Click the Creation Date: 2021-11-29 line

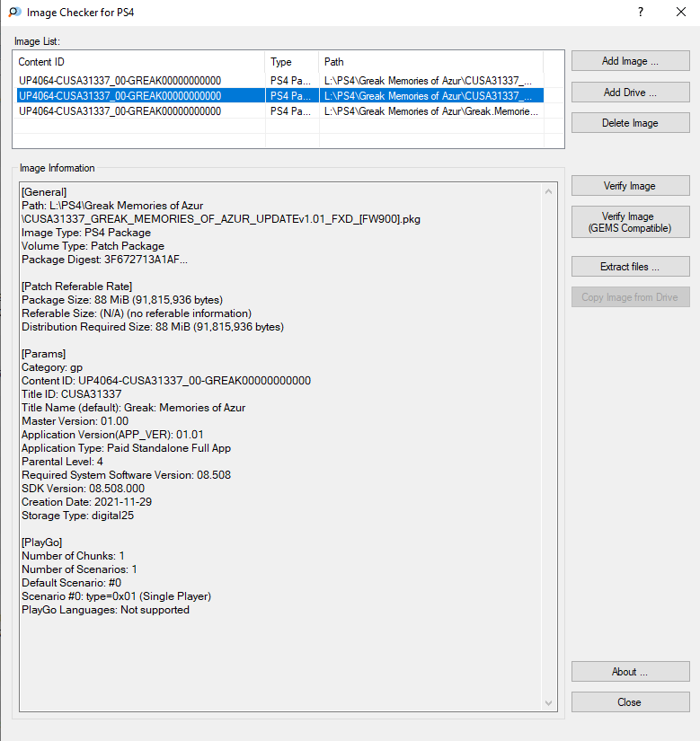coord(87,502)
